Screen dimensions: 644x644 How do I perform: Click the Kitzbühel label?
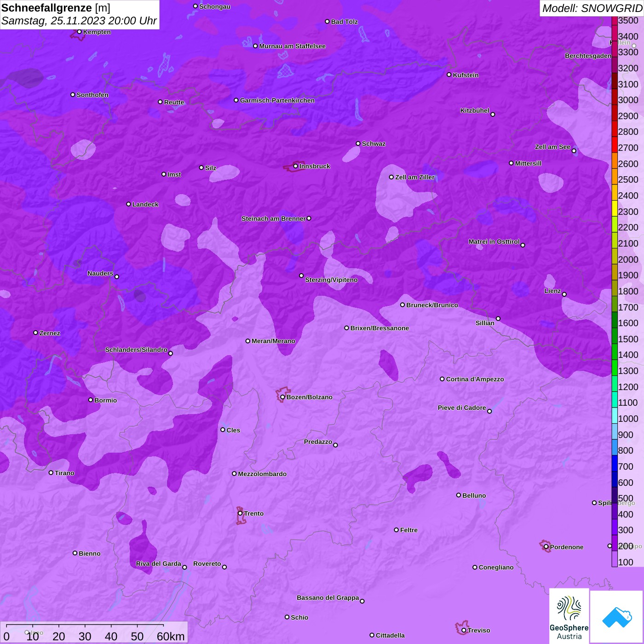pyautogui.click(x=475, y=110)
